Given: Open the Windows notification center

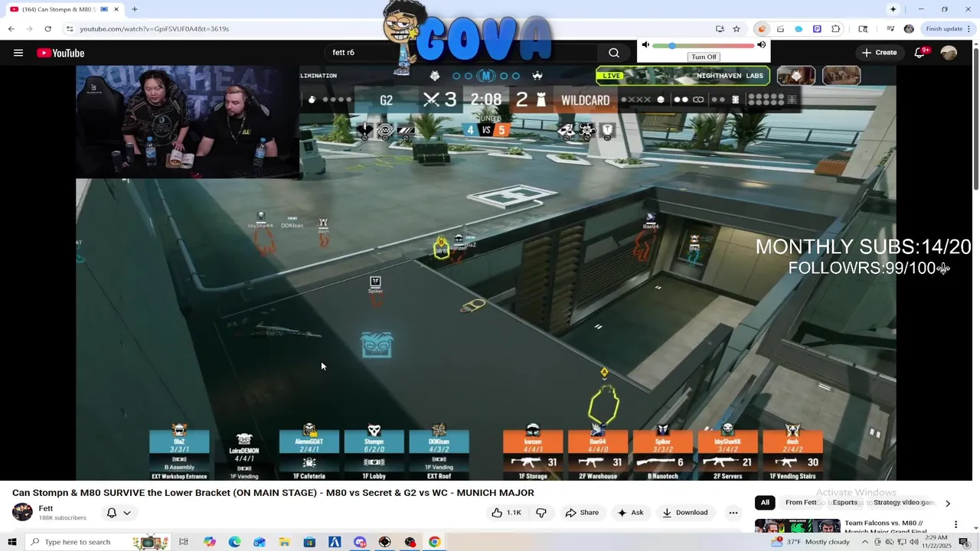Looking at the screenshot, I should click(x=964, y=542).
